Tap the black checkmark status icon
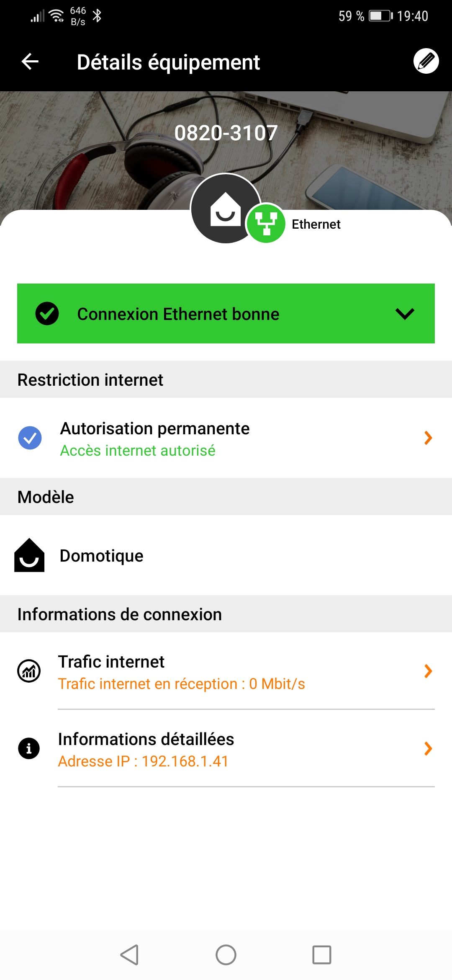This screenshot has height=980, width=452. [47, 314]
